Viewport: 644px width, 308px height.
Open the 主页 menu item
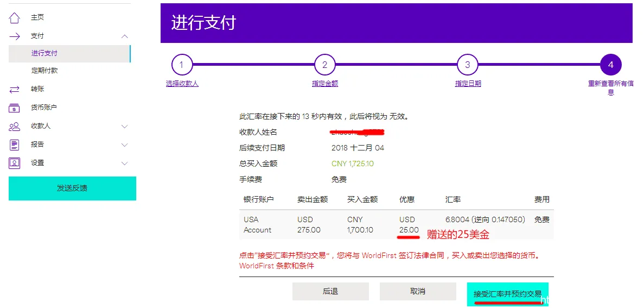click(x=37, y=18)
